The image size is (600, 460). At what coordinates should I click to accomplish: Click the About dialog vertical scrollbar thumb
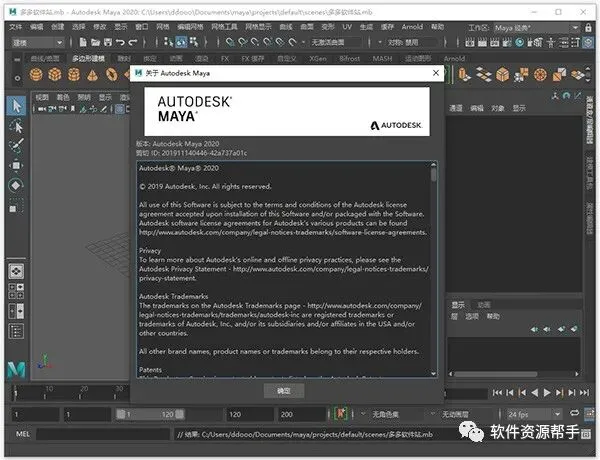point(433,173)
